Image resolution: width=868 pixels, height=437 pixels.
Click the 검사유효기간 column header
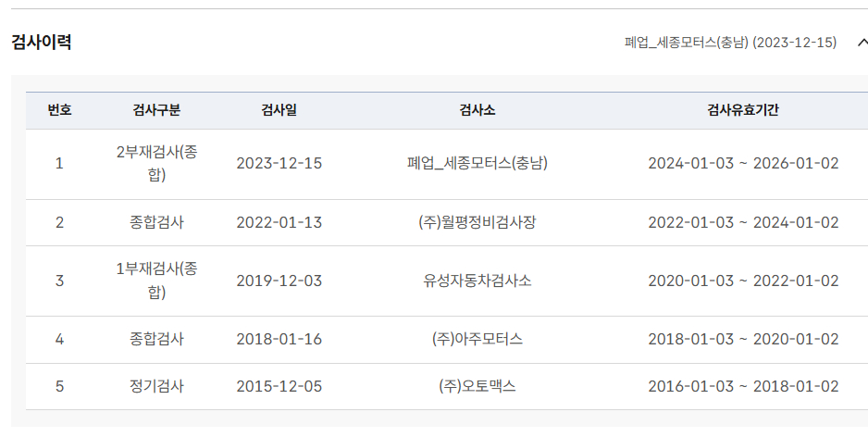pos(742,110)
